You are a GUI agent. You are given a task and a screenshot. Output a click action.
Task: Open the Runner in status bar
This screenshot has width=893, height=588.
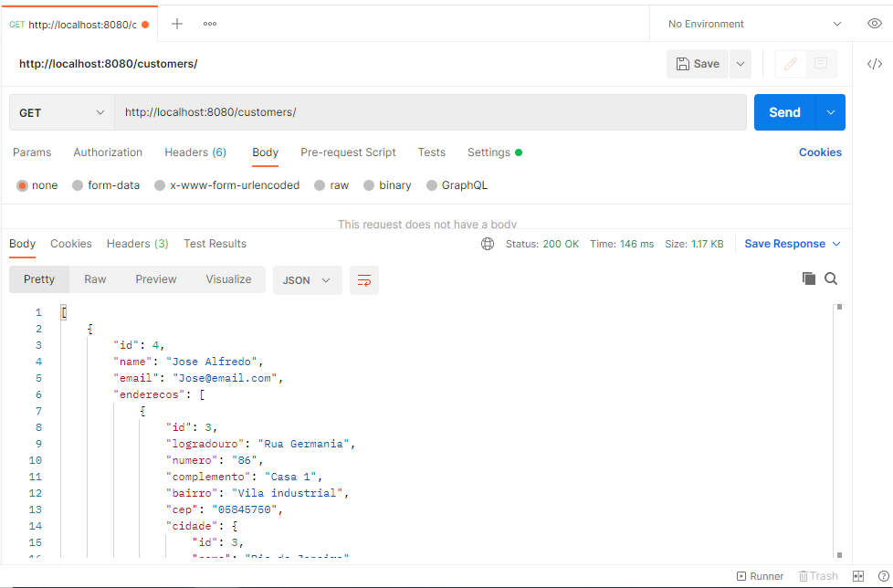(x=761, y=576)
